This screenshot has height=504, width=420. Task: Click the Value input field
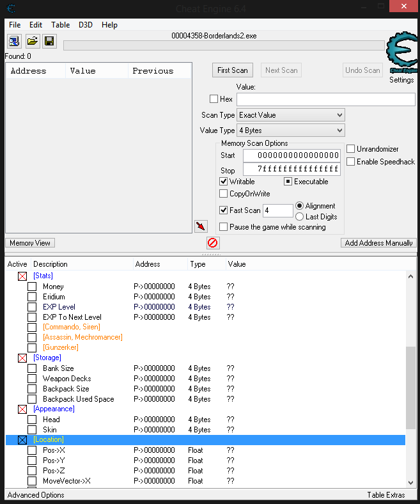point(325,99)
